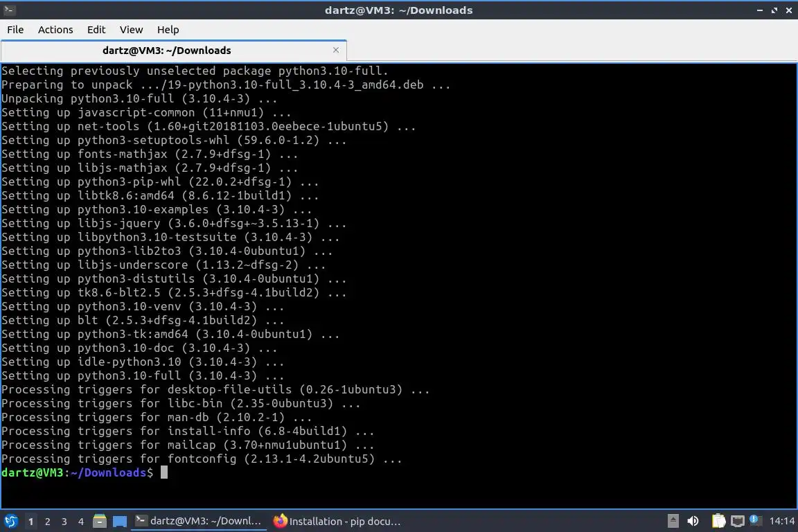Image resolution: width=798 pixels, height=532 pixels.
Task: Switch to the Firefox Installation - pip documentation window
Action: coord(337,522)
